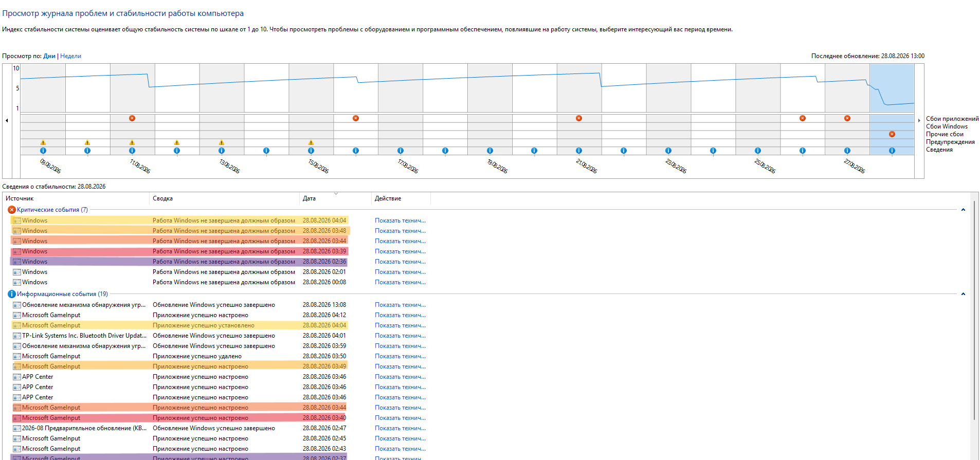Show technical details for Windows event at 00:08

point(400,282)
